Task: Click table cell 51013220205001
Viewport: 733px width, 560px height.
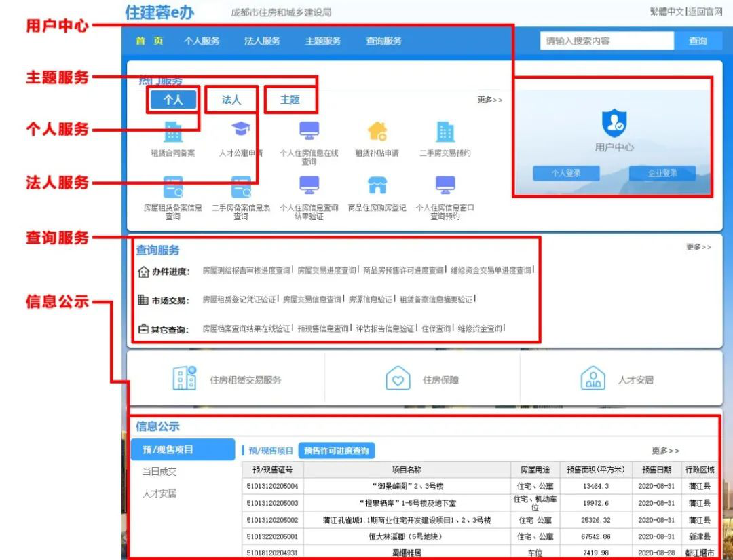Action: point(273,537)
